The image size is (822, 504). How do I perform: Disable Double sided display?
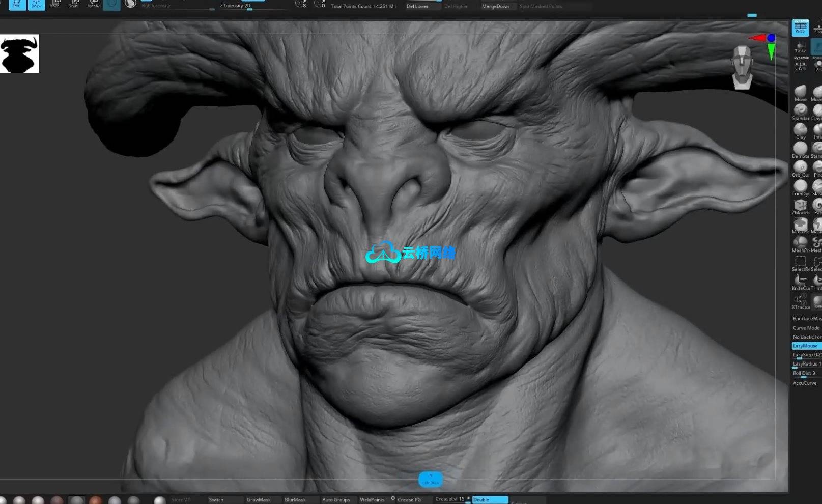pyautogui.click(x=490, y=499)
